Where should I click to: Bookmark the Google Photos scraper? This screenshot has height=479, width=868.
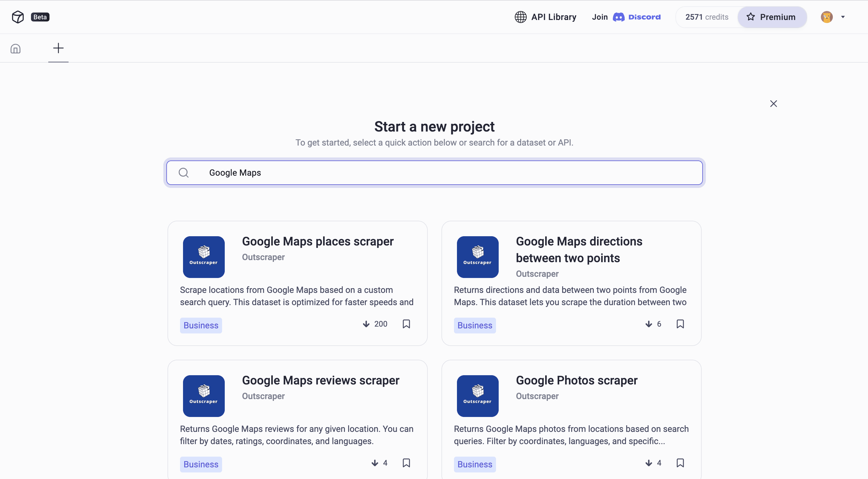[x=680, y=463]
